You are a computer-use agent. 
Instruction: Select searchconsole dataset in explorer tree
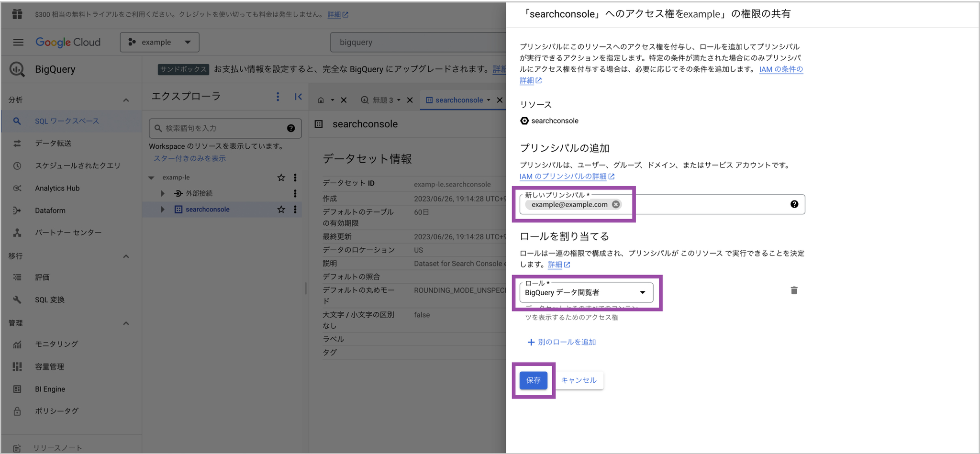[x=207, y=209]
